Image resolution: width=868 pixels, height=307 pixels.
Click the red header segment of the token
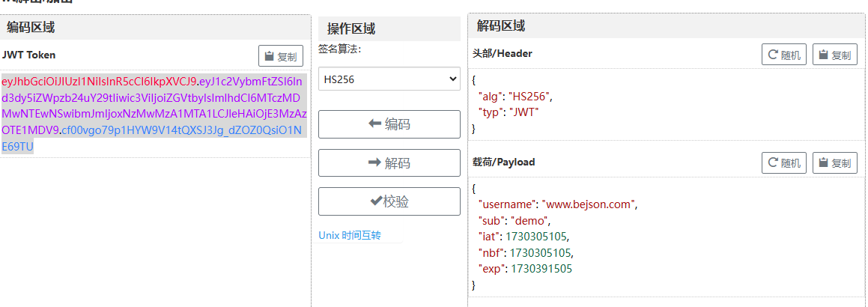(x=99, y=82)
